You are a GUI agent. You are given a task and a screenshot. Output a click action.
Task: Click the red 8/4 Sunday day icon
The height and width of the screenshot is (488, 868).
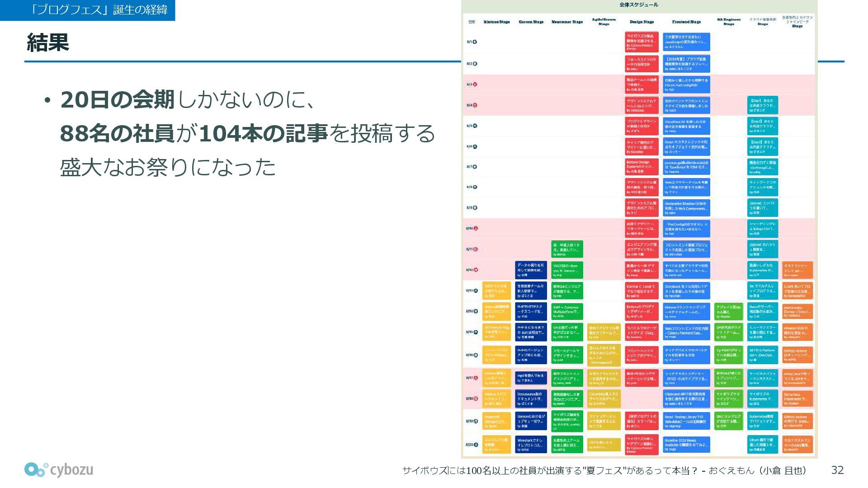[x=475, y=105]
